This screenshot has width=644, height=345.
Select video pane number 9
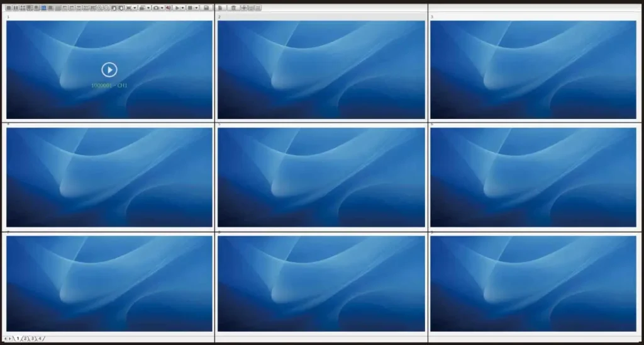tap(533, 284)
